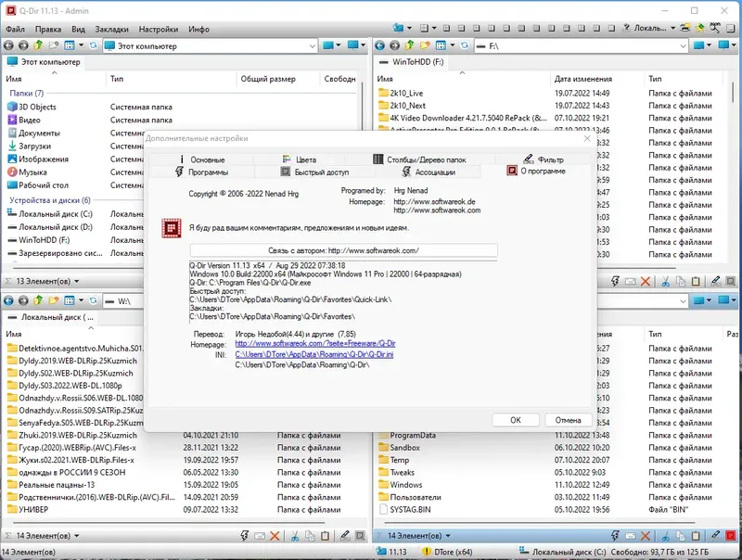742x560 pixels.
Task: Select the 3D Objects folder
Action: tap(32, 107)
